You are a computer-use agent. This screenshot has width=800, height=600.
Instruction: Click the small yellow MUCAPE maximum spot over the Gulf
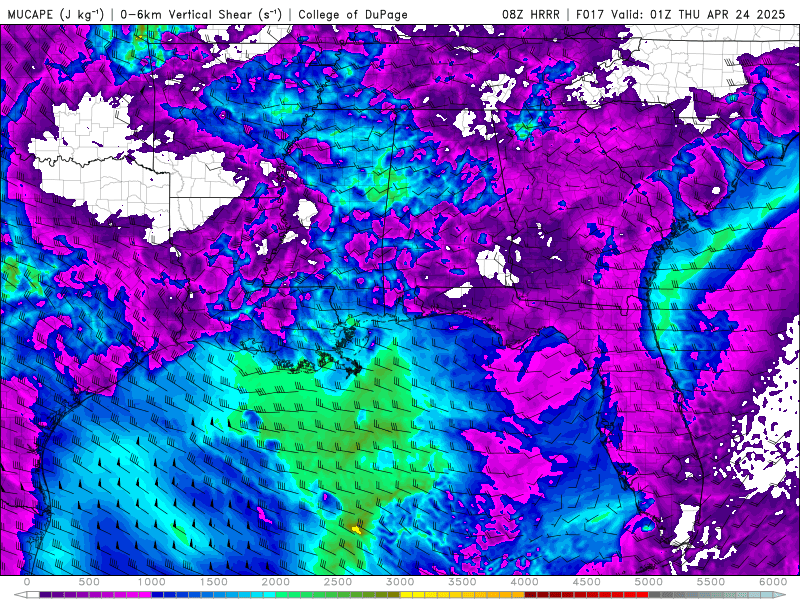(x=357, y=530)
